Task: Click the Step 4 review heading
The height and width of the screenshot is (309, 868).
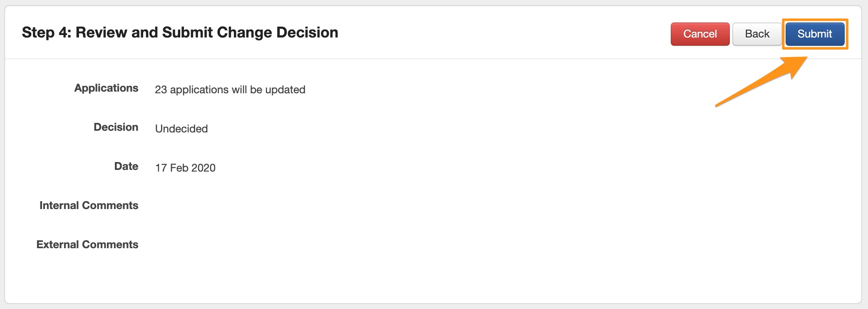Action: click(180, 32)
